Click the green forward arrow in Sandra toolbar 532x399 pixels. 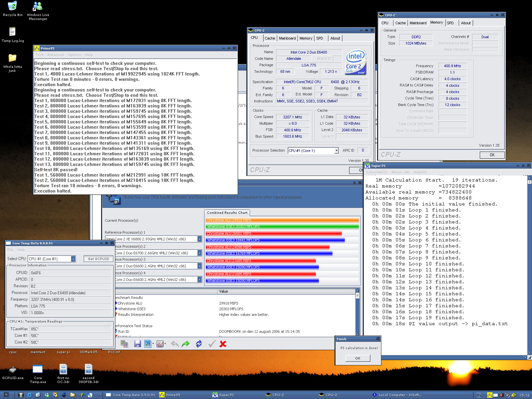click(186, 344)
